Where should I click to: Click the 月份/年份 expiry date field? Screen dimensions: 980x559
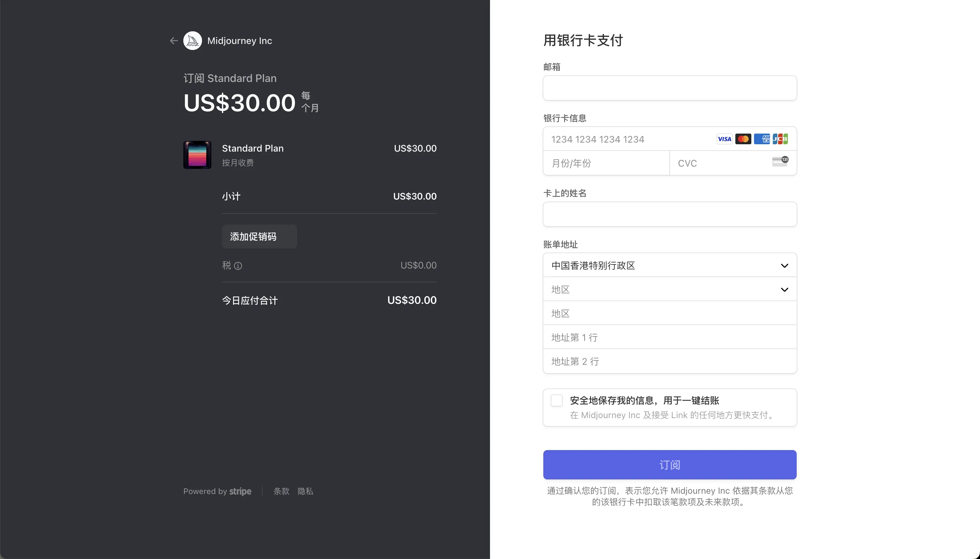point(606,163)
